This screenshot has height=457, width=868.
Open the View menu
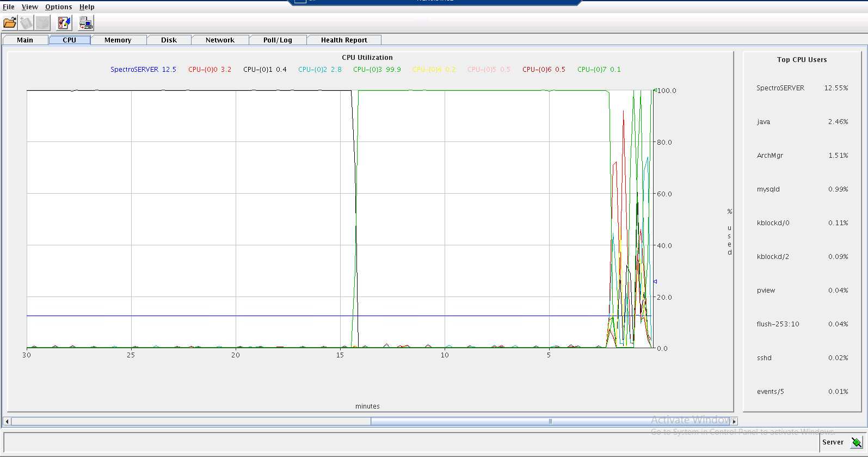pos(30,7)
